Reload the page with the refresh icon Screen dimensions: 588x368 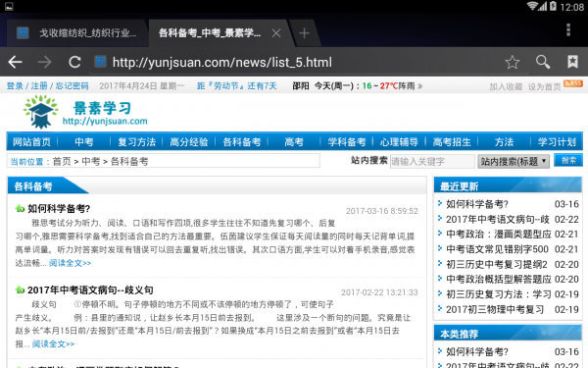pos(74,62)
